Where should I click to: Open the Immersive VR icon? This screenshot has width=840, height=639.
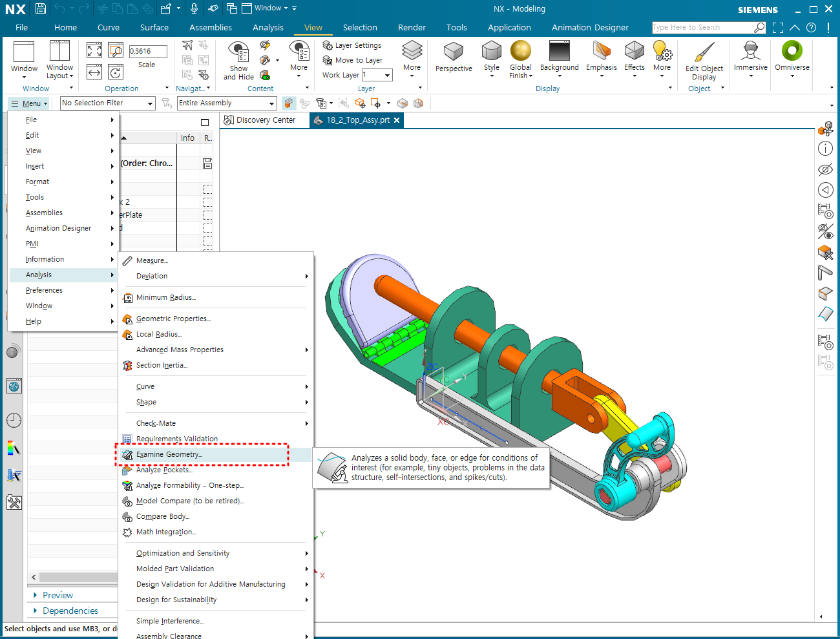point(750,50)
